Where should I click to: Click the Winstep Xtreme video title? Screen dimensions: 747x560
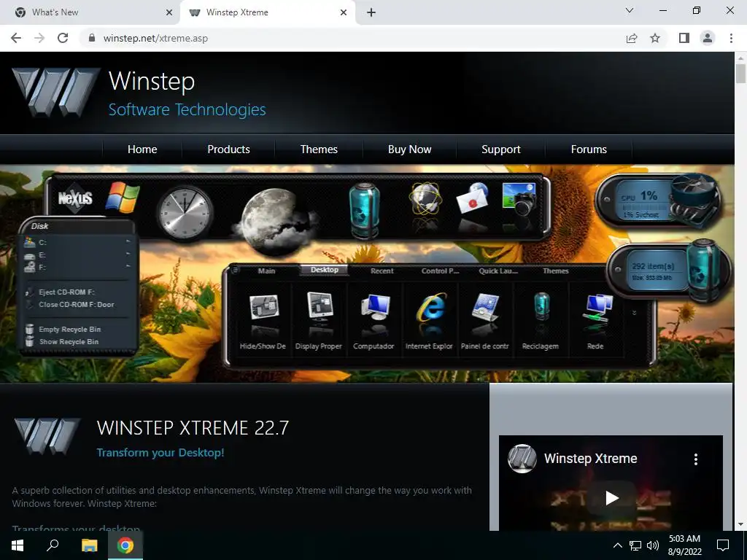[x=590, y=459]
